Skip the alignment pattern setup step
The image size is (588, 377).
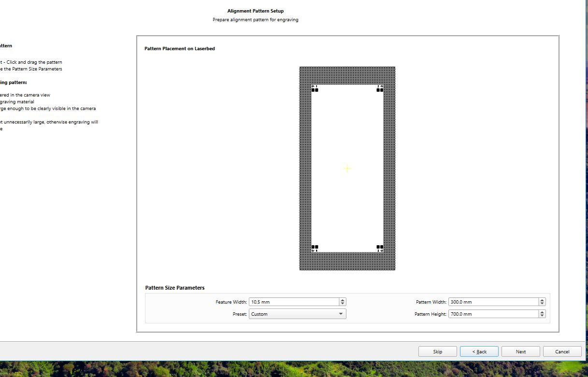pos(438,351)
